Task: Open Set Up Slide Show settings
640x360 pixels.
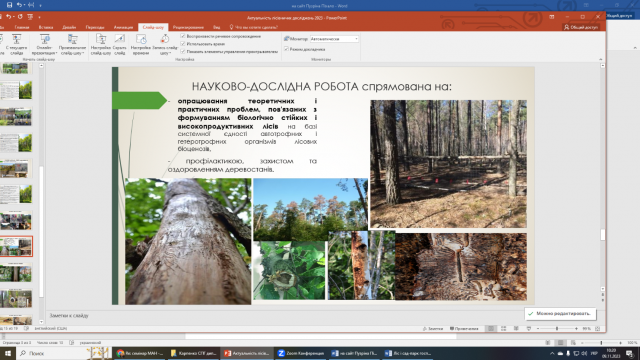Action: coord(101,44)
